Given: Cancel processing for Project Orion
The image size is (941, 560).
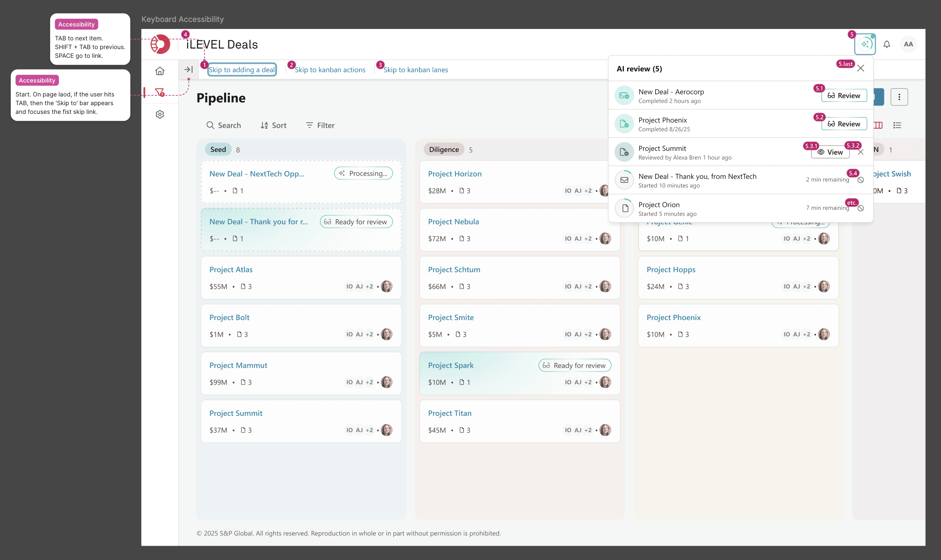Looking at the screenshot, I should 860,208.
